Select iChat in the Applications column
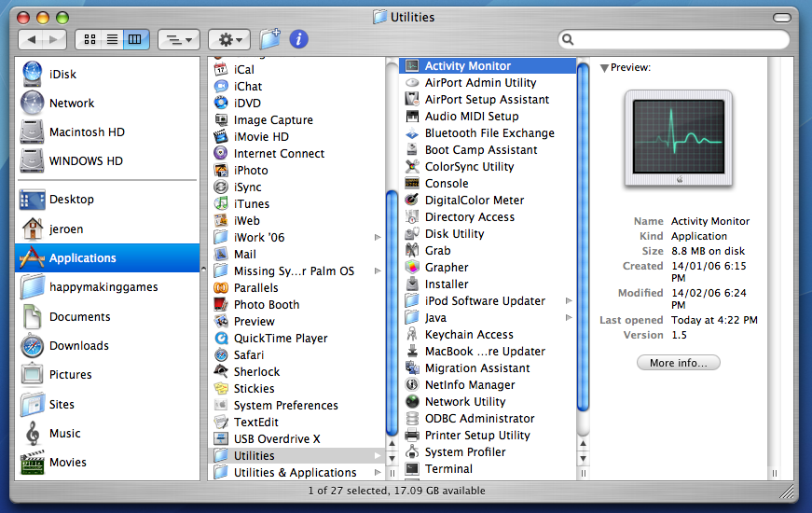The image size is (812, 513). pyautogui.click(x=296, y=87)
